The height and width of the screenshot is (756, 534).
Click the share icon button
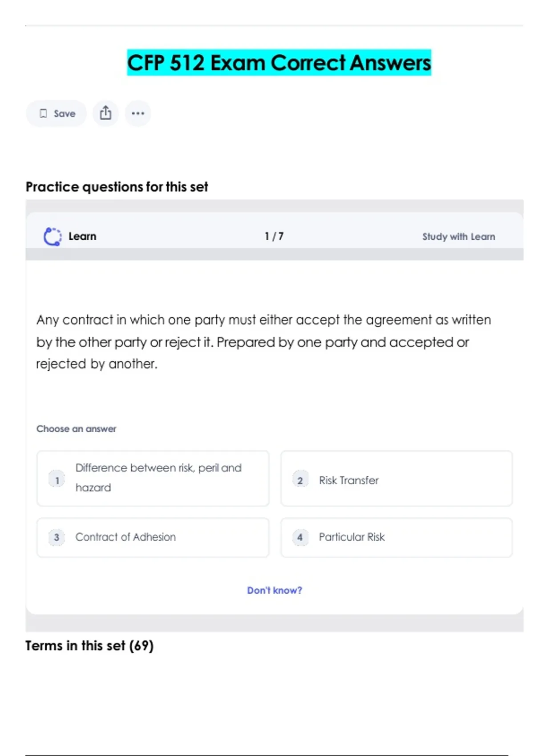(105, 113)
